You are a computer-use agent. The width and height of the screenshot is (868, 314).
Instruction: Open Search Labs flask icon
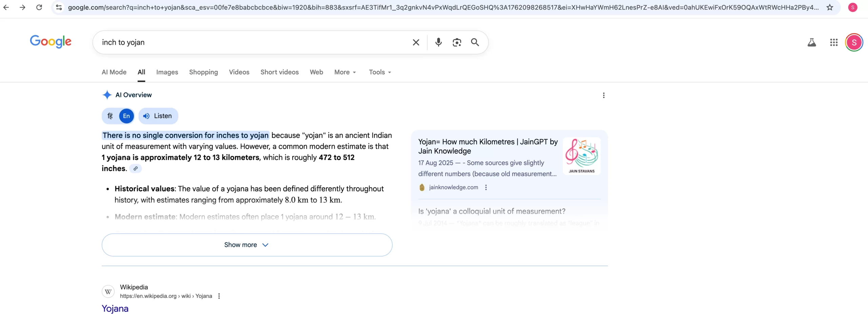click(x=812, y=42)
